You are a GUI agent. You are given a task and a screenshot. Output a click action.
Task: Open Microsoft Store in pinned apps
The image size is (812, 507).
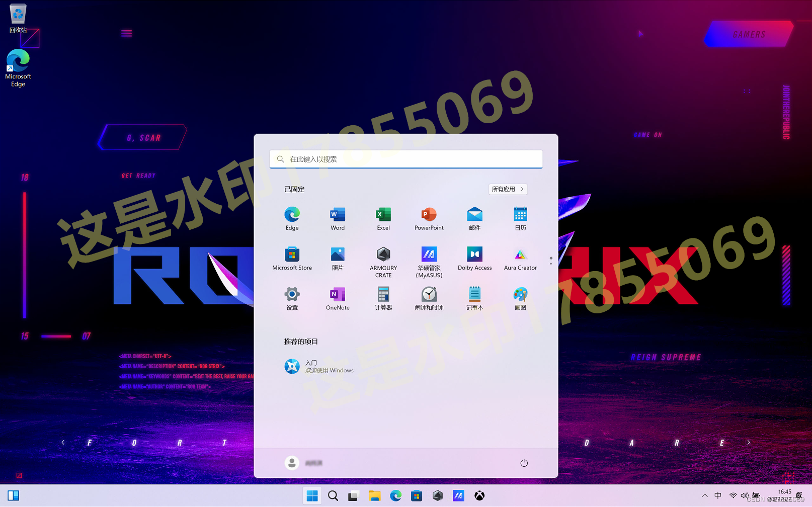(292, 259)
